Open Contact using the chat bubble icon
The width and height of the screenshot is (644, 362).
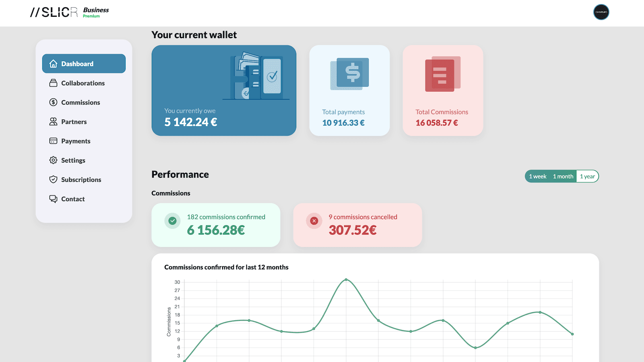(53, 199)
